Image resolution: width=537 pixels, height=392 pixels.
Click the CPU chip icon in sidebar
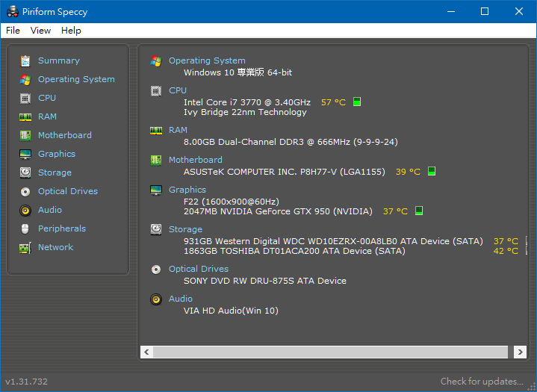click(25, 99)
